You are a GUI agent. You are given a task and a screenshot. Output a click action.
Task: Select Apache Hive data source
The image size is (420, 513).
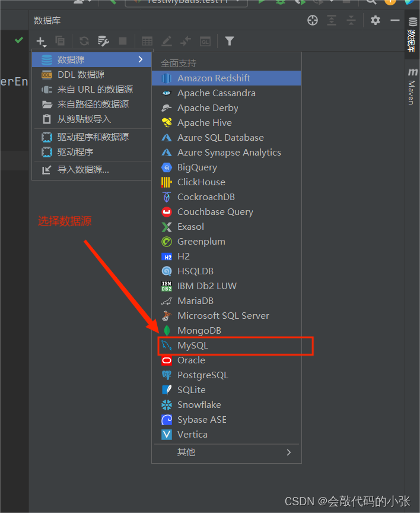coord(226,123)
